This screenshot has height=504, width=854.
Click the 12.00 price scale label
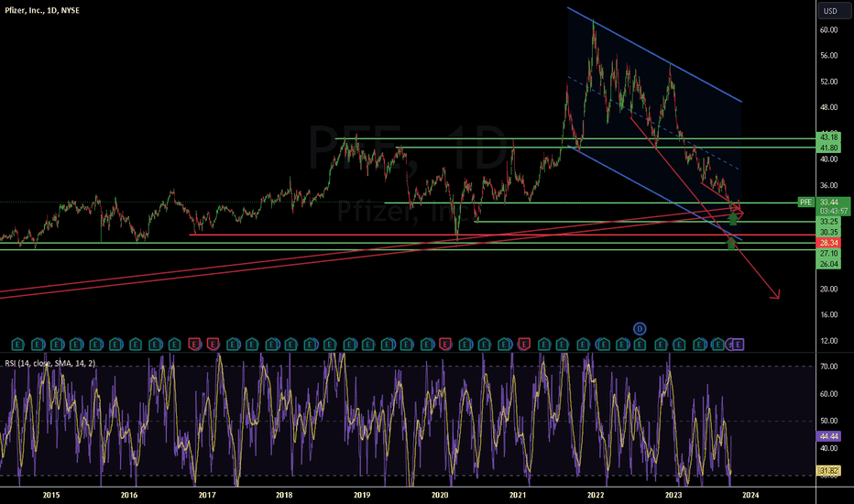click(829, 341)
